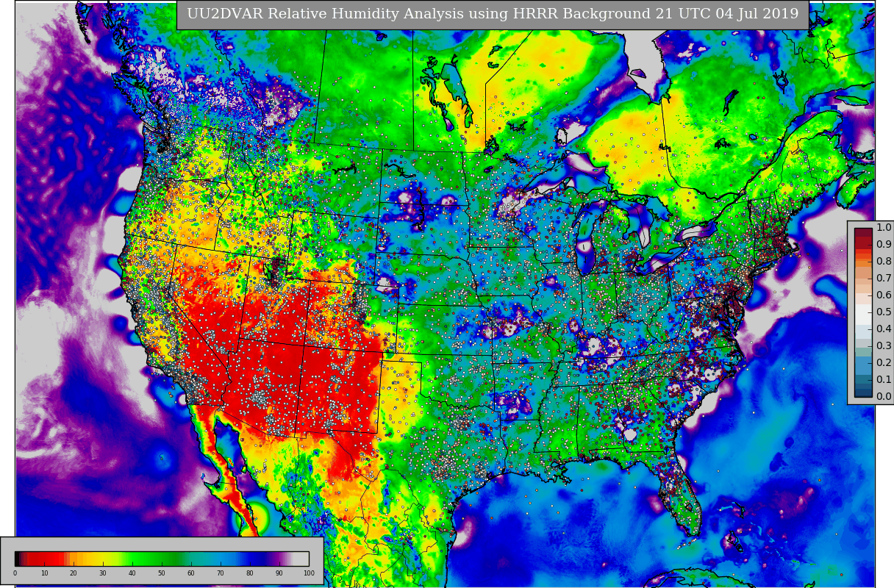Pick the darkest navy swatch at right legend bottom

(863, 392)
